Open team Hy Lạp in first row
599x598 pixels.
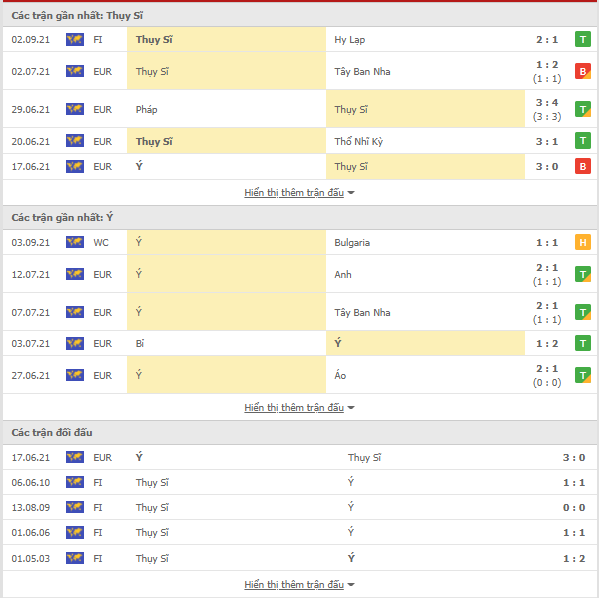coord(350,40)
